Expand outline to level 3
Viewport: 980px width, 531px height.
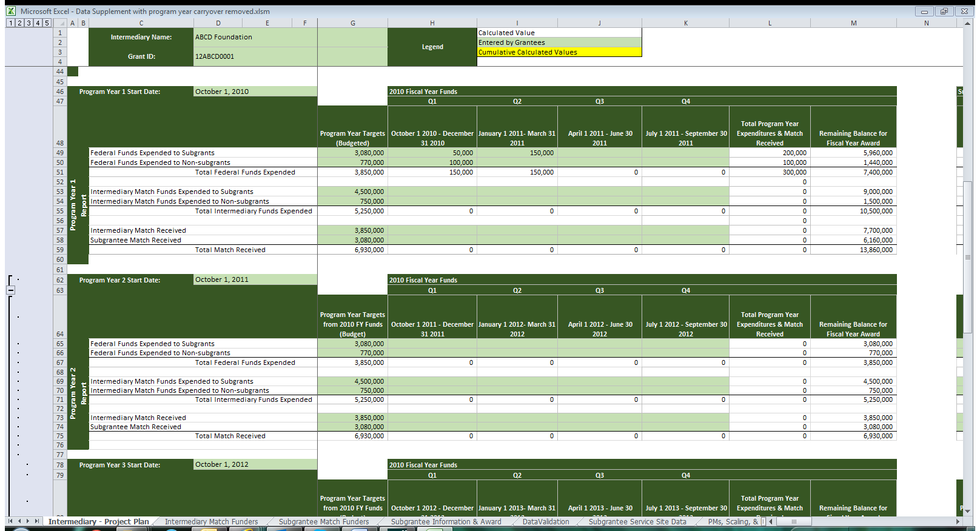(29, 23)
